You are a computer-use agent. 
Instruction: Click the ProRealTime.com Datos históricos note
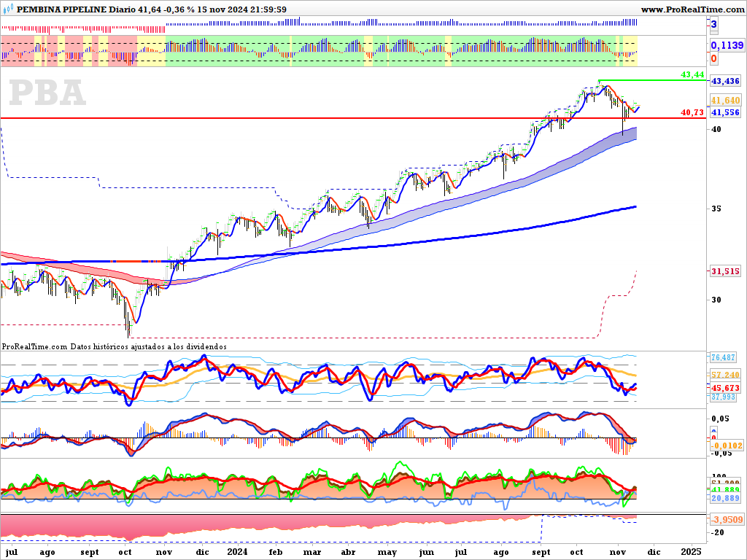click(115, 346)
